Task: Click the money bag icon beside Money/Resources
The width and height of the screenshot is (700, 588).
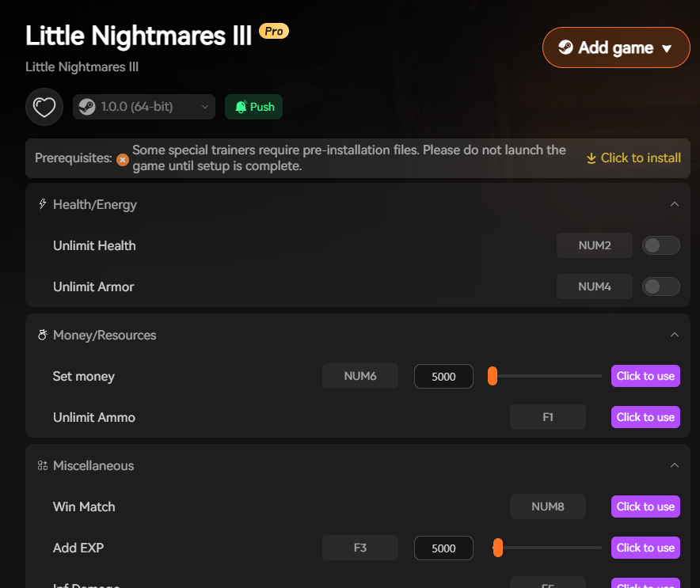Action: click(43, 335)
